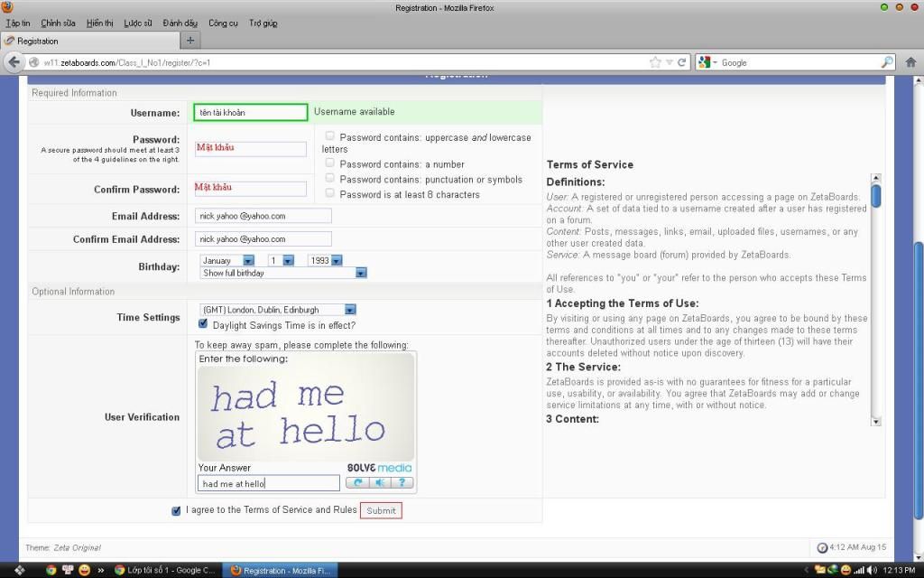924x578 pixels.
Task: Open the Công cụ menu
Action: coord(223,23)
